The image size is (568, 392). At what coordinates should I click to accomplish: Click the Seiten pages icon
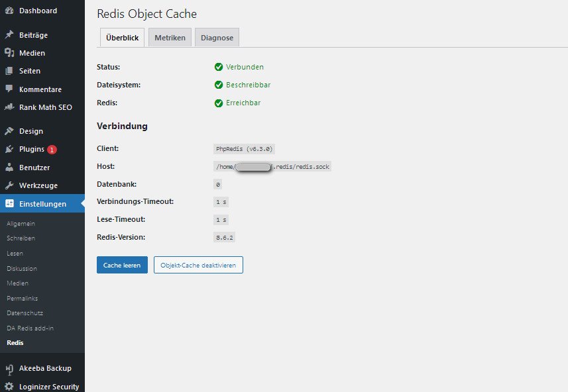9,71
